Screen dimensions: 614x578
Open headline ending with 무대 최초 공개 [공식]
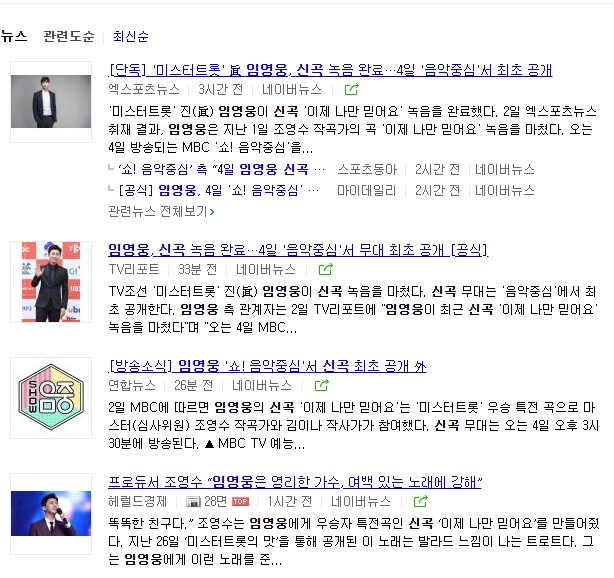[x=298, y=250]
